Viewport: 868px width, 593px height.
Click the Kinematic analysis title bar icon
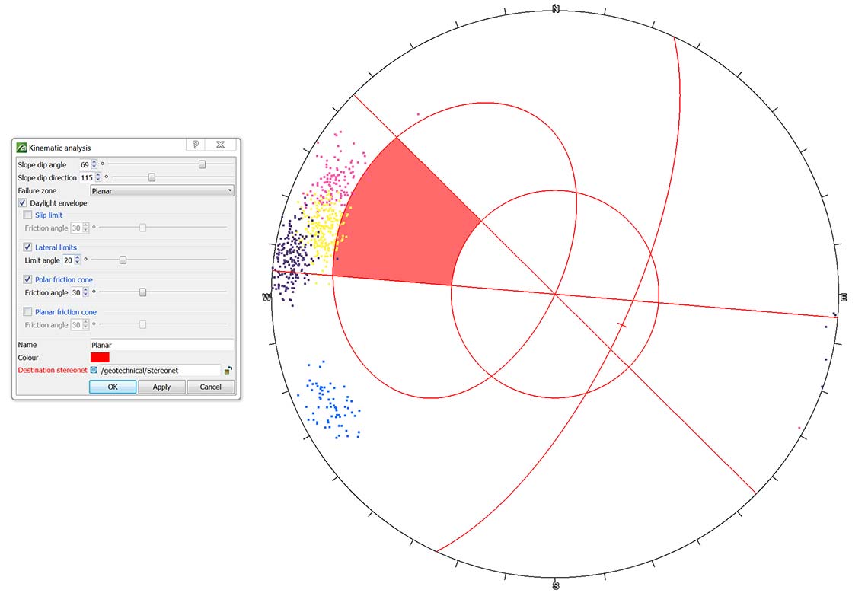(x=21, y=148)
